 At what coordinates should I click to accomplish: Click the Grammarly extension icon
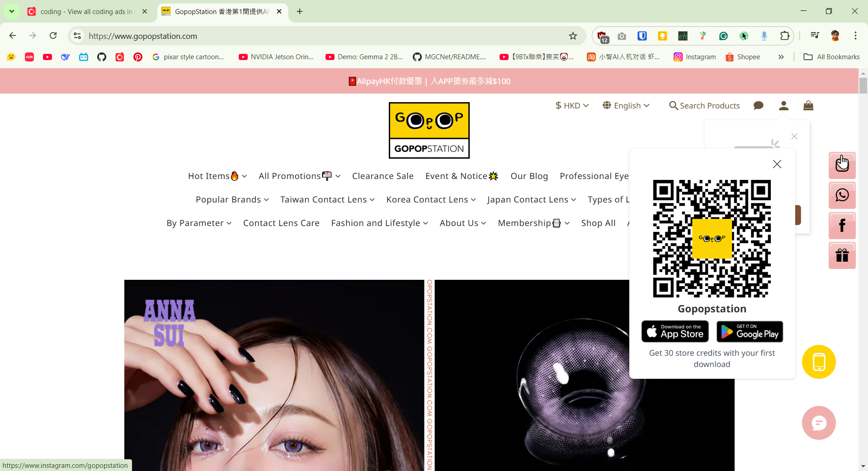(723, 36)
